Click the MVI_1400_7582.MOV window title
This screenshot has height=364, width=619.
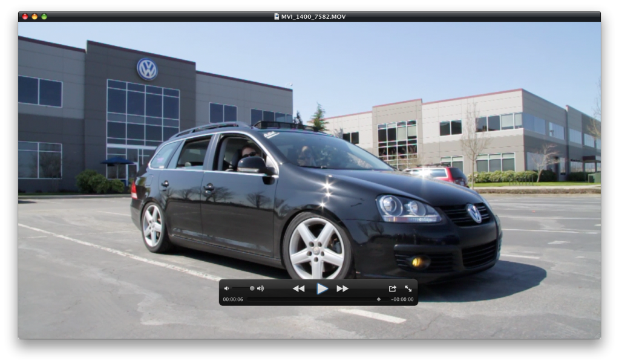point(313,16)
